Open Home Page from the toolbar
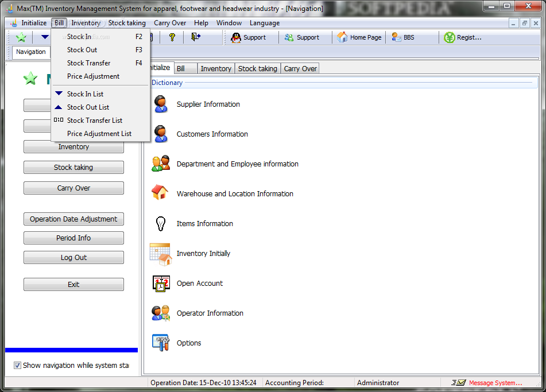This screenshot has width=546, height=392. [x=359, y=37]
